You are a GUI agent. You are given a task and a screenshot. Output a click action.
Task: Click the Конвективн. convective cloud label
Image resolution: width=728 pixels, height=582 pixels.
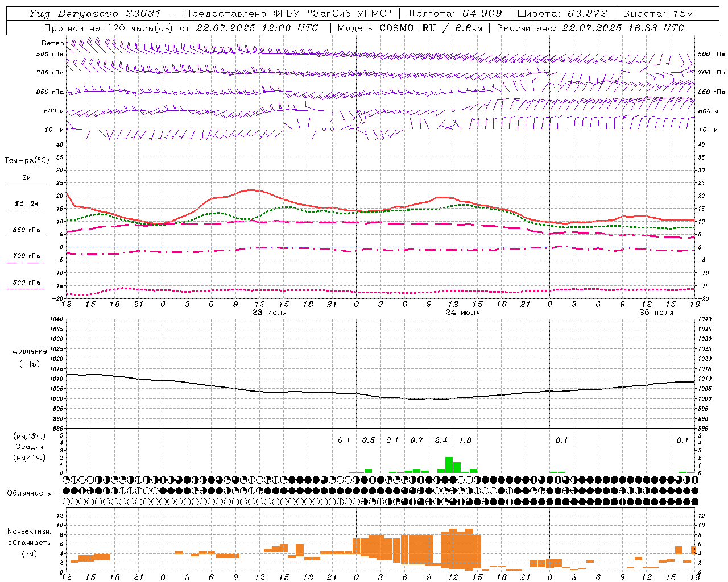(x=29, y=532)
